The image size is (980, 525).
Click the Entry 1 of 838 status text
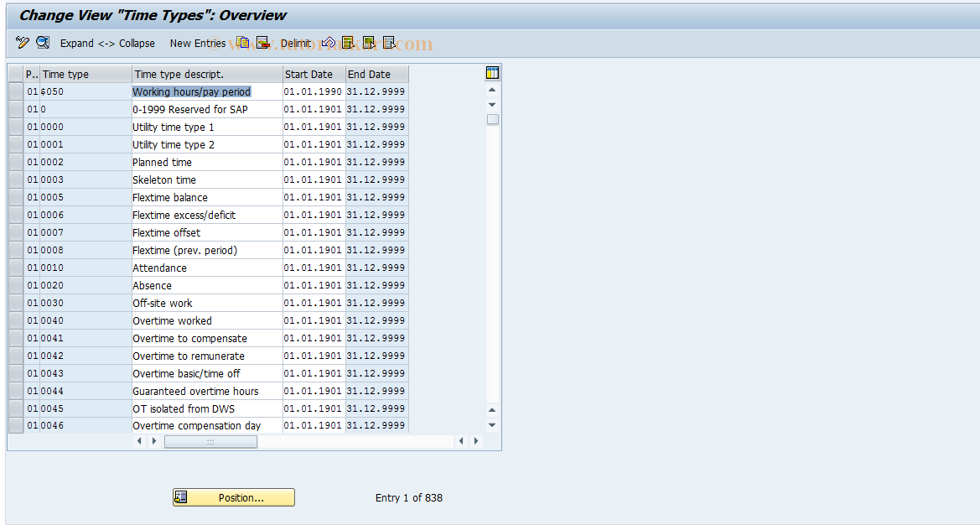[x=409, y=497]
